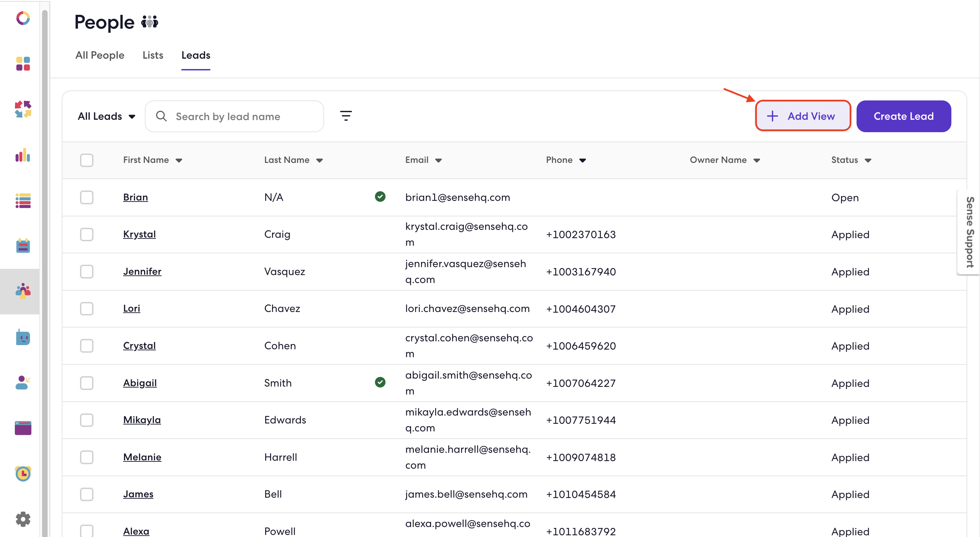980x537 pixels.
Task: Check the box for Lori Chavez
Action: coord(87,309)
